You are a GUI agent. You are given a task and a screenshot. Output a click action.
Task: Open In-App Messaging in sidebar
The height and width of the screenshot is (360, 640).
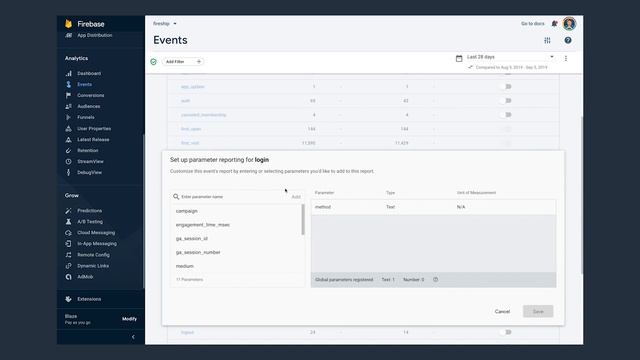coord(97,244)
